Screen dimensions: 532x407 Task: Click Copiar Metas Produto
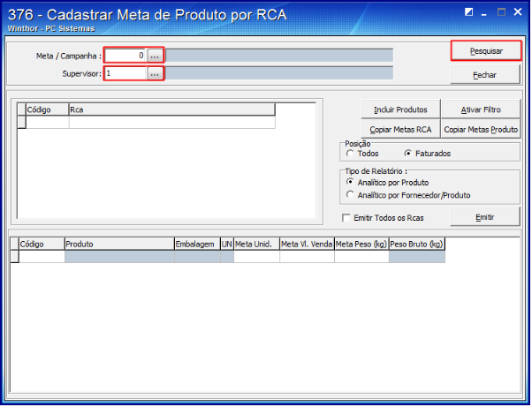481,129
